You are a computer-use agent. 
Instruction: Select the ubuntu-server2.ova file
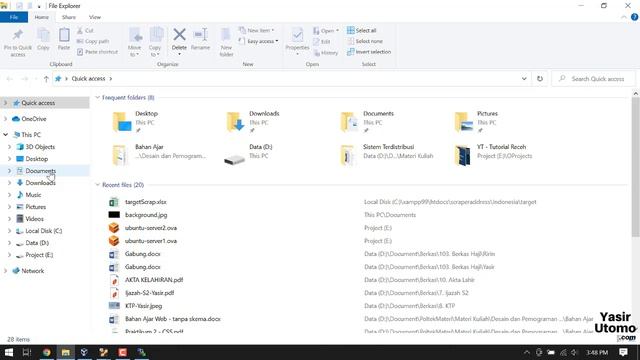click(x=151, y=228)
